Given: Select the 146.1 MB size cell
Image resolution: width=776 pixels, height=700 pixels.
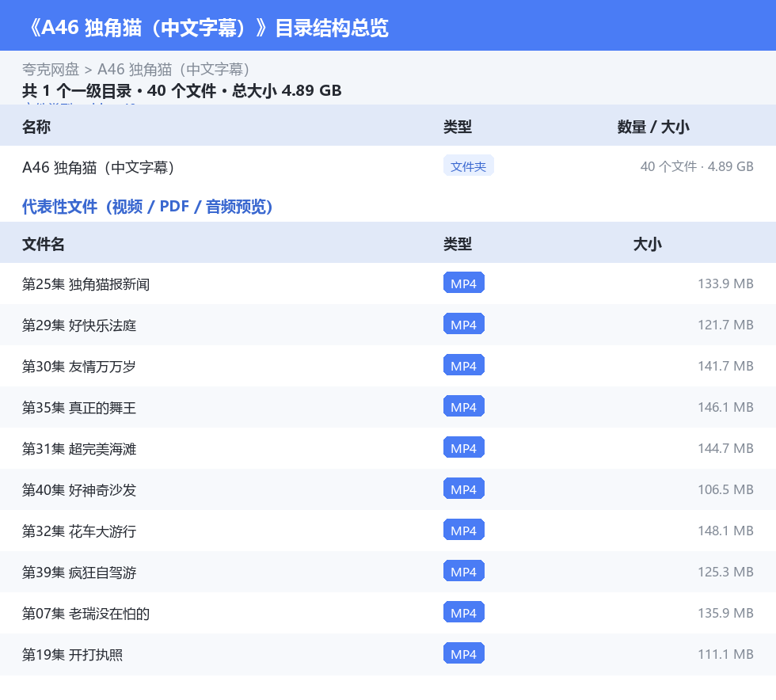Looking at the screenshot, I should (725, 407).
